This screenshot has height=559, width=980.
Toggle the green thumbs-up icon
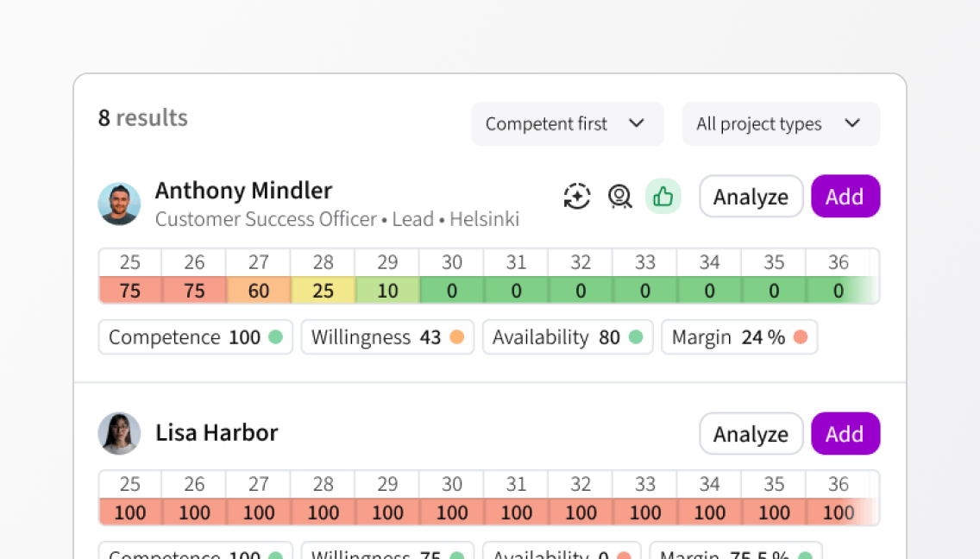(x=663, y=197)
